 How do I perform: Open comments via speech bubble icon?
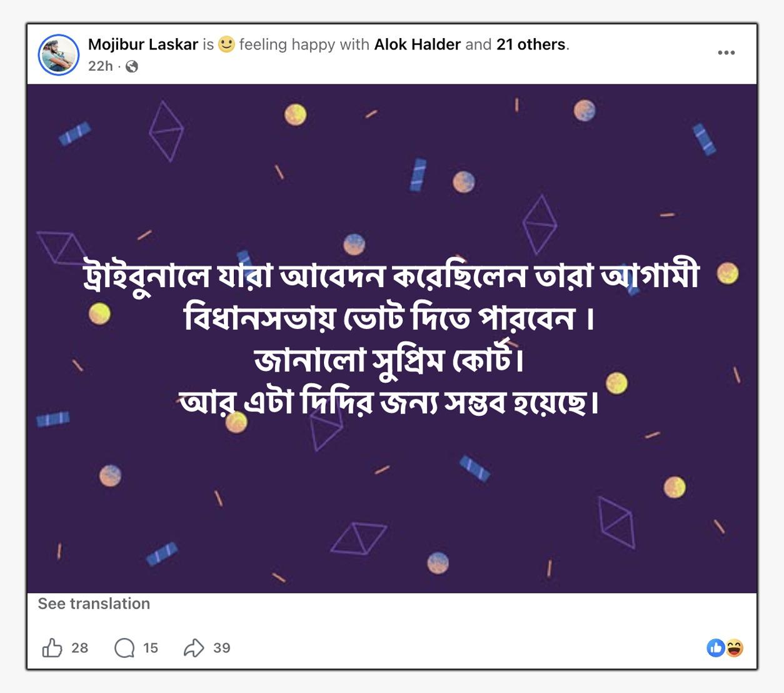pos(124,648)
